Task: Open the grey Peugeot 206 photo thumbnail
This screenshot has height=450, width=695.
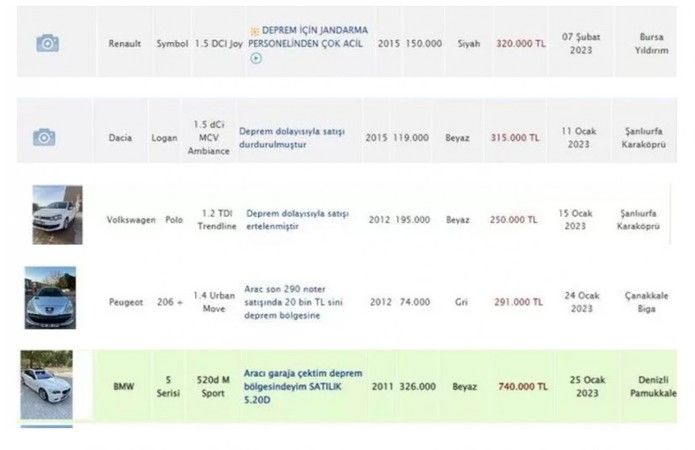Action: pos(50,297)
